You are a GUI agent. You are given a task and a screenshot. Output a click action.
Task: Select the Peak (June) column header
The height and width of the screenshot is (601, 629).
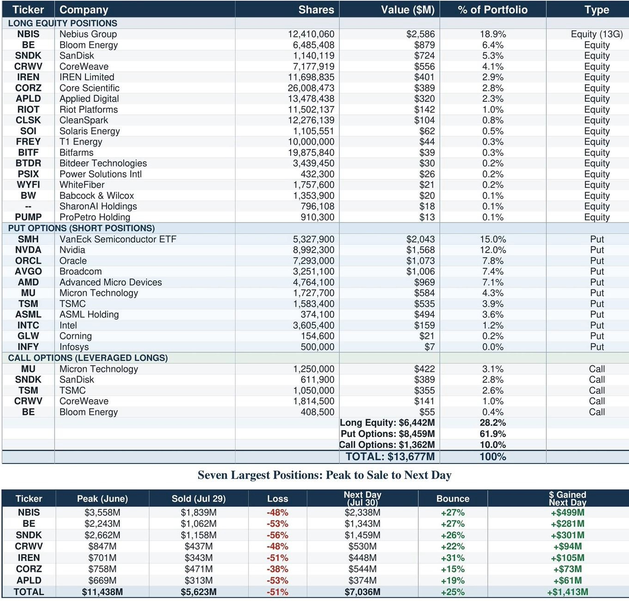point(102,499)
